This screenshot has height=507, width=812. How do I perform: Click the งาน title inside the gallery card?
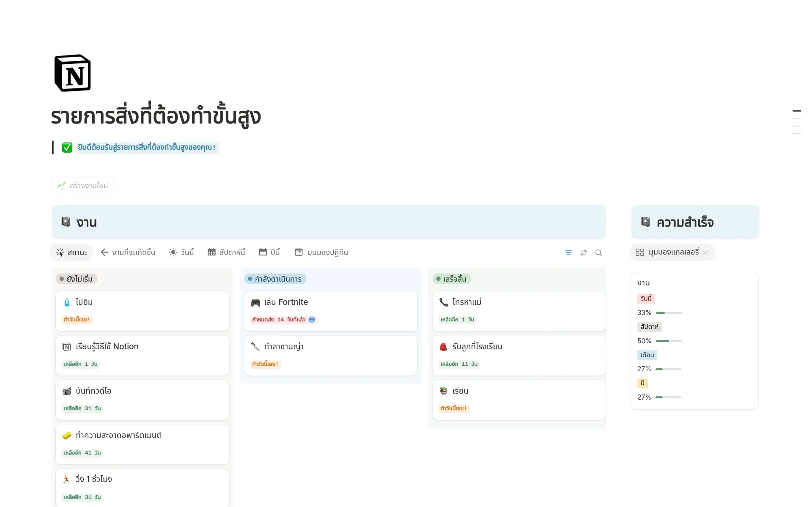643,283
